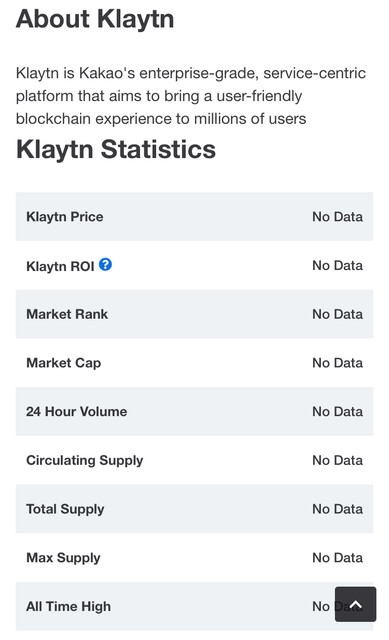The image size is (389, 640).
Task: Select the Total Supply row label
Action: [65, 509]
